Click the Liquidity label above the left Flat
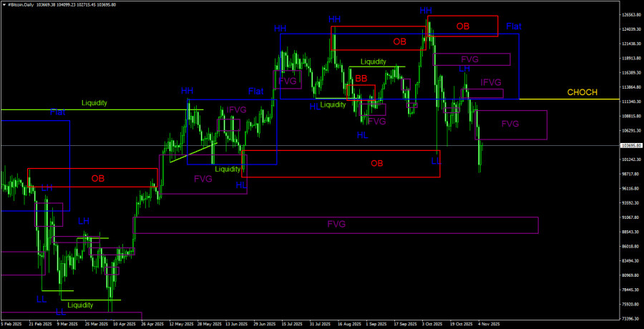644x329 pixels. coord(94,103)
